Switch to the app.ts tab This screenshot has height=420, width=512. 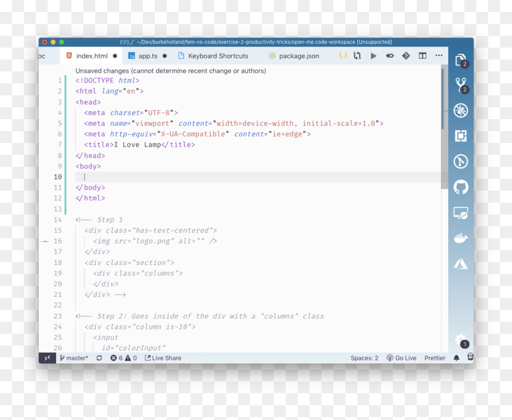(x=148, y=56)
